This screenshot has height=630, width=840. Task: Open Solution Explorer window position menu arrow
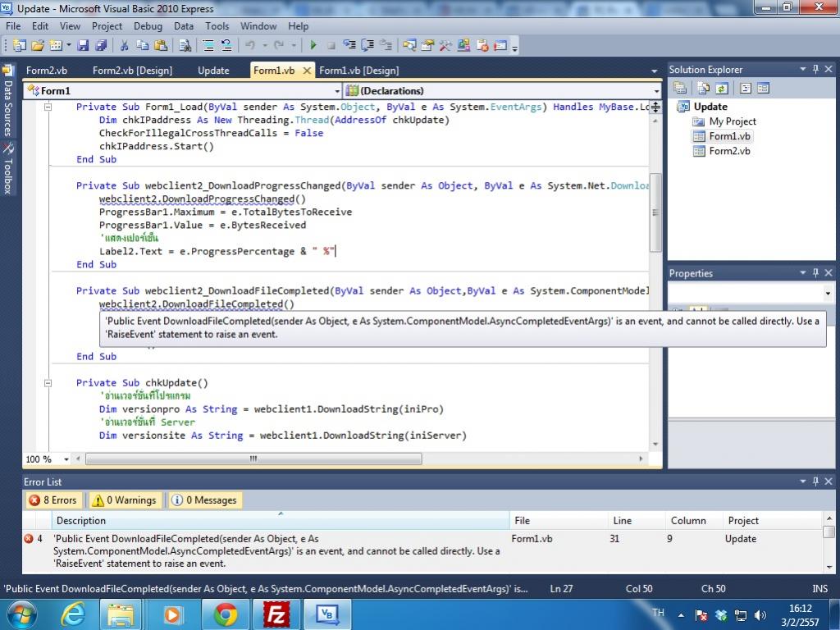pos(803,69)
